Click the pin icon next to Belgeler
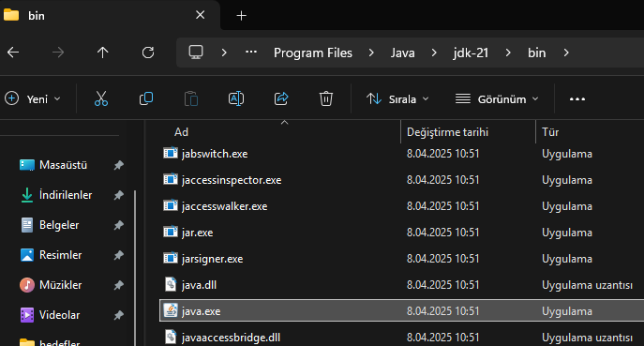This screenshot has width=644, height=346. click(x=119, y=225)
